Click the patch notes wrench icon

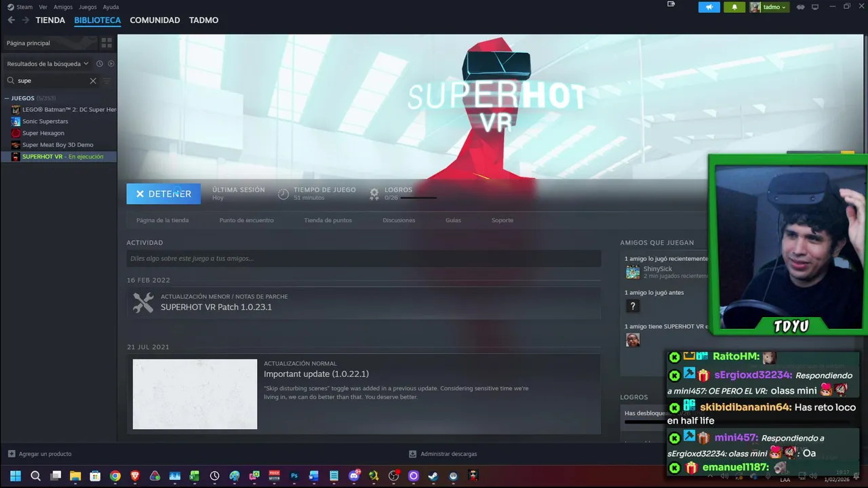[143, 302]
